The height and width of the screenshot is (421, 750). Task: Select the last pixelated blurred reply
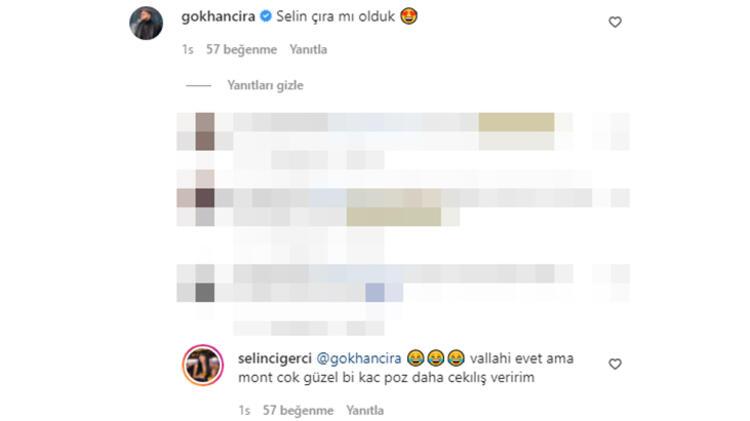(403, 299)
